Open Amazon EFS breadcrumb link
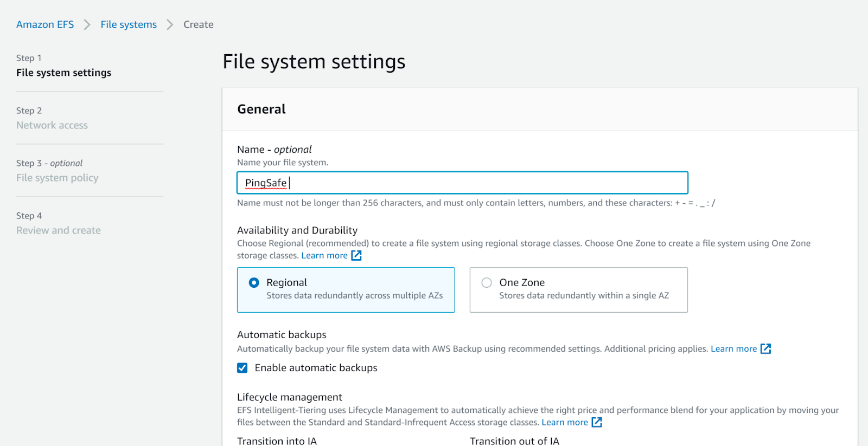868x446 pixels. point(45,24)
